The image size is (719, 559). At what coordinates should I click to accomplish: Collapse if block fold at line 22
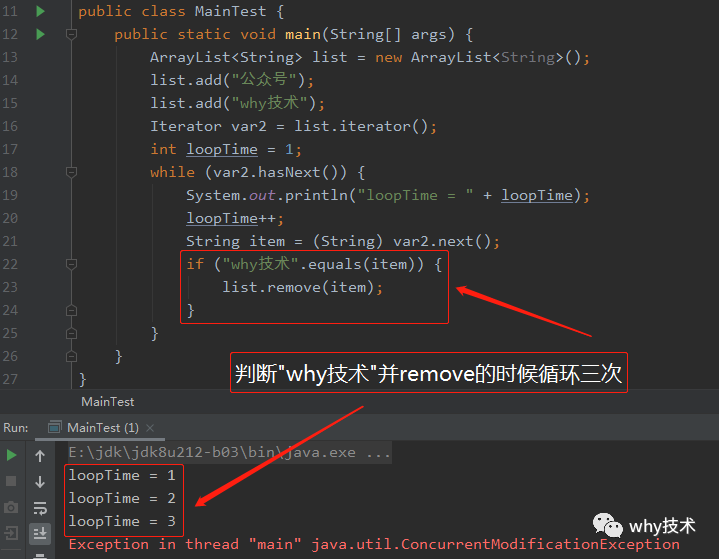click(x=71, y=264)
